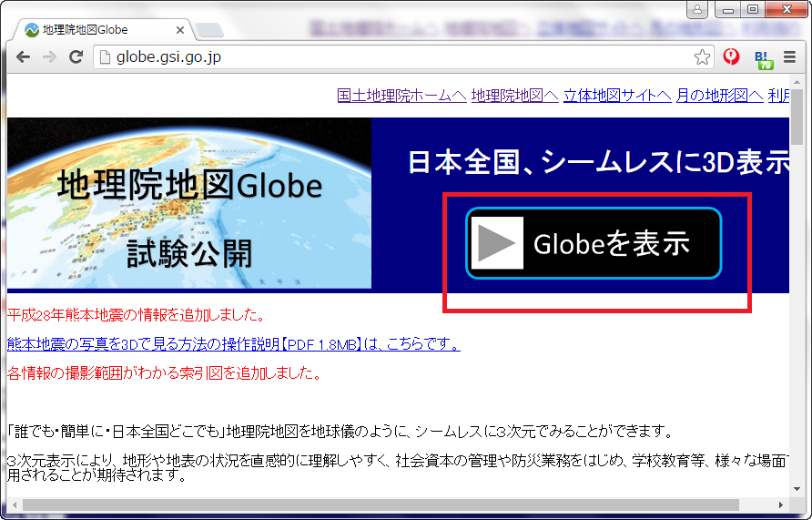This screenshot has width=812, height=520.
Task: Reload the page with the refresh icon
Action: click(76, 57)
